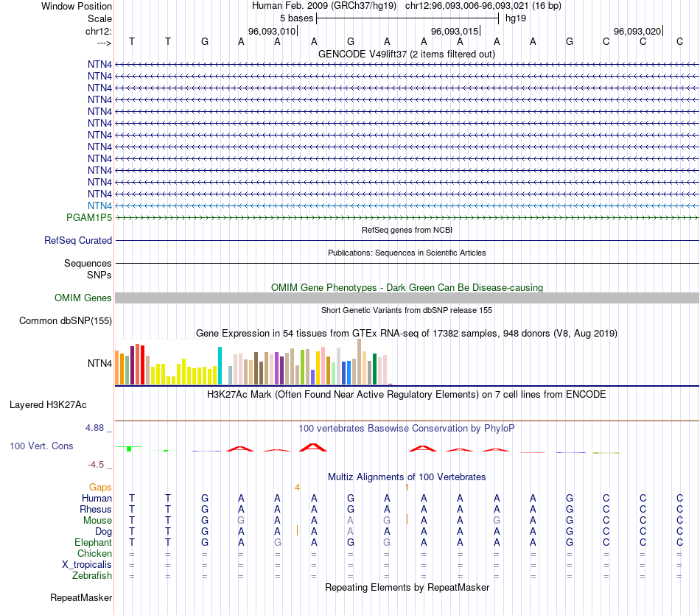The height and width of the screenshot is (615, 700).
Task: Click the RepeatMasker track label
Action: (x=81, y=597)
